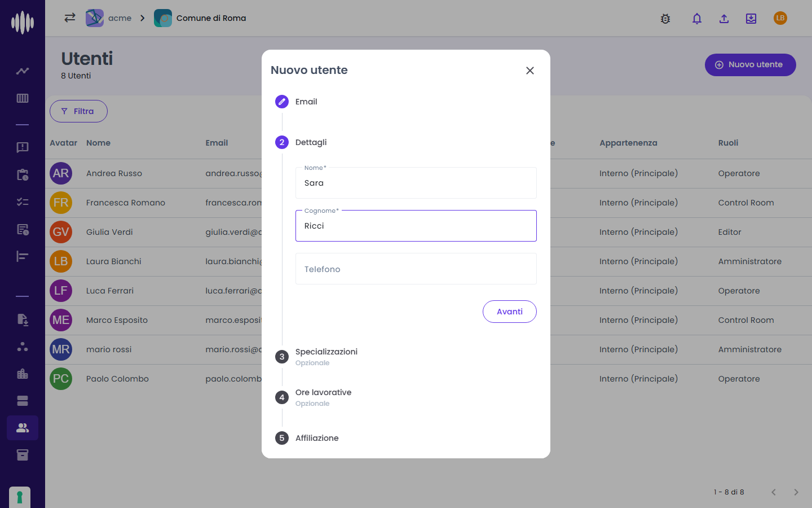
Task: Close the Nuovo utente dialog
Action: click(x=530, y=71)
